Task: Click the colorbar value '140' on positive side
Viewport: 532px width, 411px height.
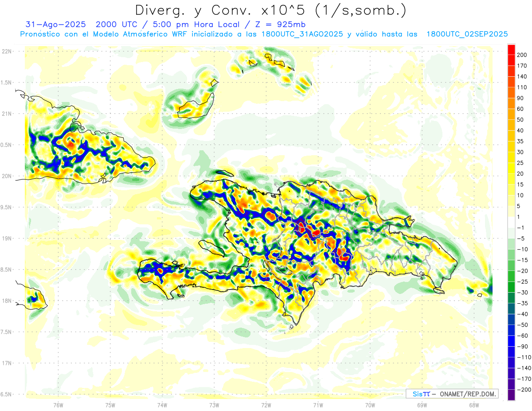Action: coord(522,77)
